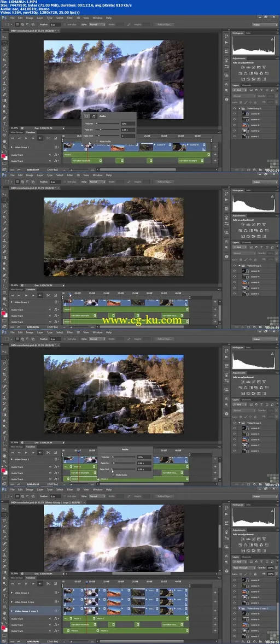Screen dimensions: 280x644
Task: Click Fade In 3.54 s field, first frame
Action: click(x=127, y=130)
